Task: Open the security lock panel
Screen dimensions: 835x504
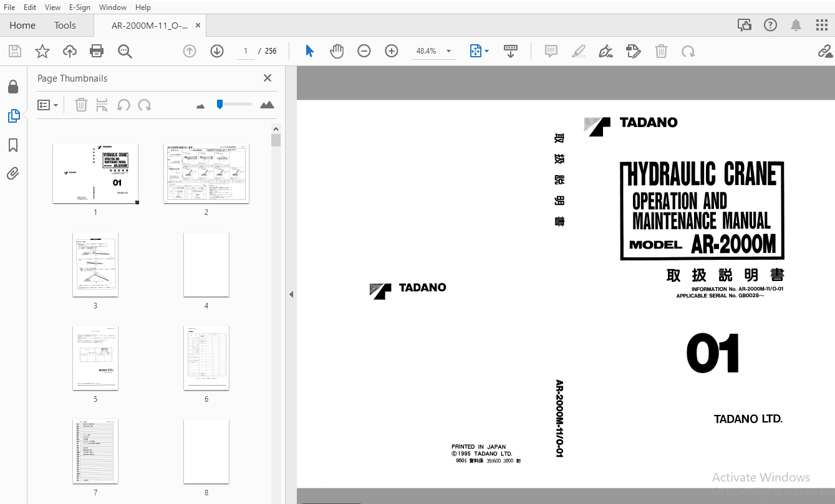Action: click(13, 87)
